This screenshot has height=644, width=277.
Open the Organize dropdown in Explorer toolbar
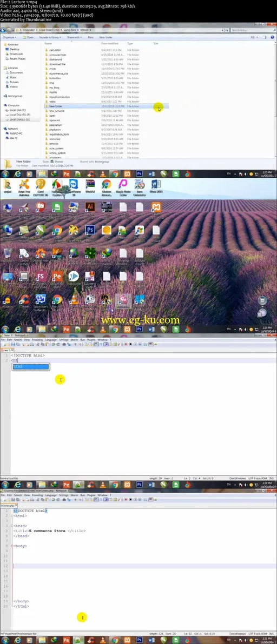(9, 37)
